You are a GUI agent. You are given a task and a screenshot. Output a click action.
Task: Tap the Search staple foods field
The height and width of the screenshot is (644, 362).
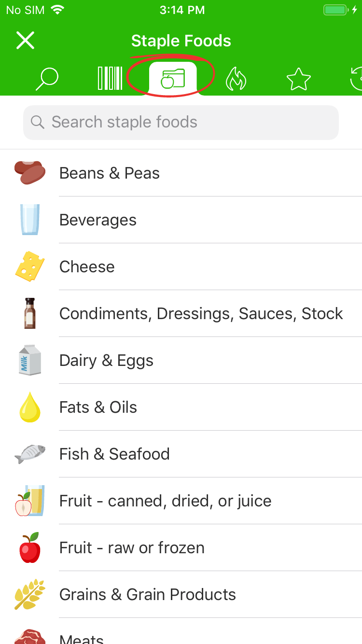pyautogui.click(x=181, y=122)
